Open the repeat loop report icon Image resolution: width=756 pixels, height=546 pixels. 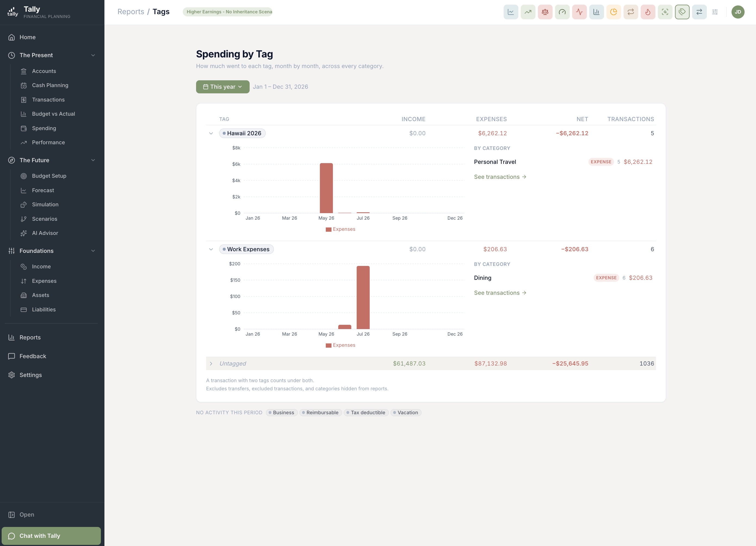(631, 12)
